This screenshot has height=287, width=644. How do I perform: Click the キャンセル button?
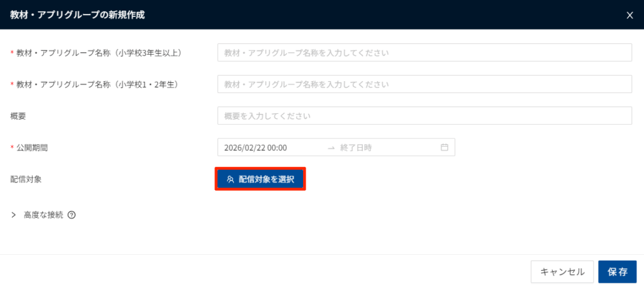point(562,272)
